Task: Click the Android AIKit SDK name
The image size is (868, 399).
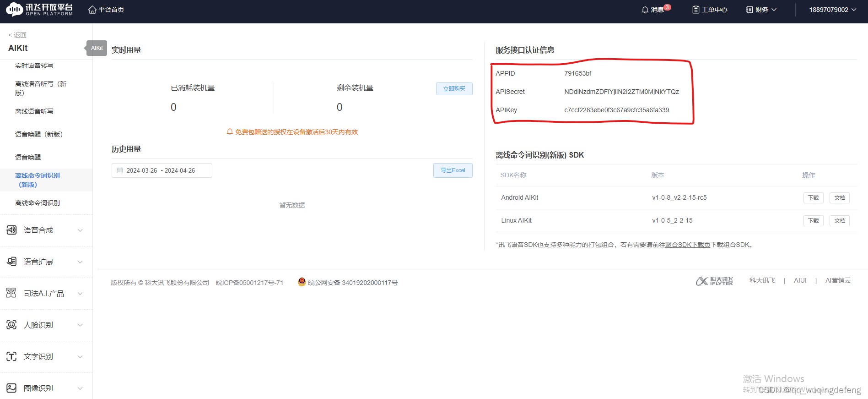Action: click(x=519, y=197)
